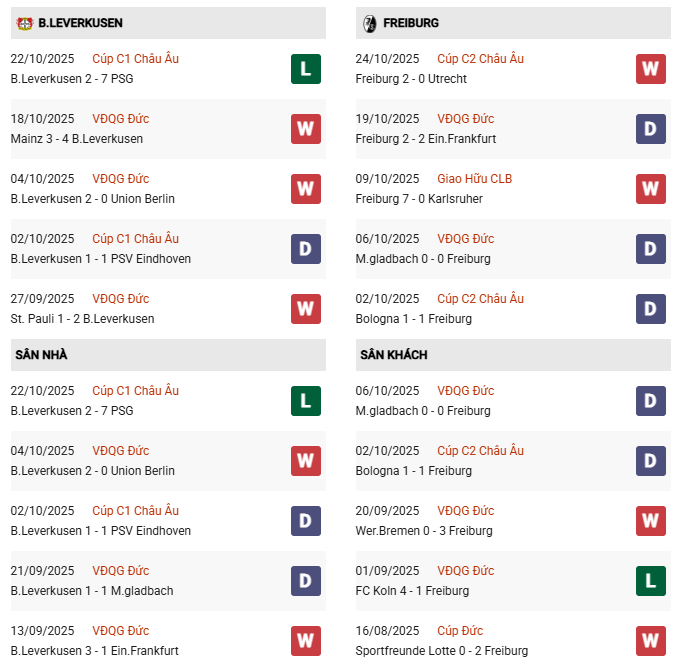
Task: Click the FREIBURG team header
Action: [411, 23]
